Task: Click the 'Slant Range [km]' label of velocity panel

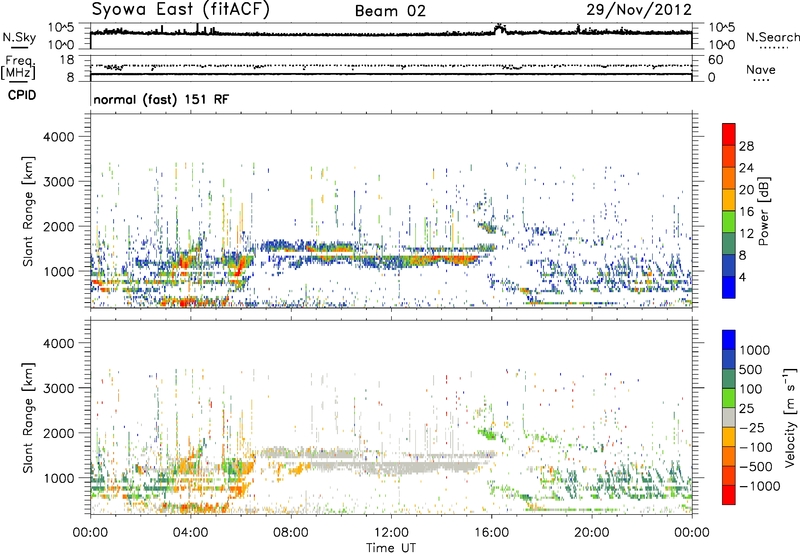Action: click(28, 417)
